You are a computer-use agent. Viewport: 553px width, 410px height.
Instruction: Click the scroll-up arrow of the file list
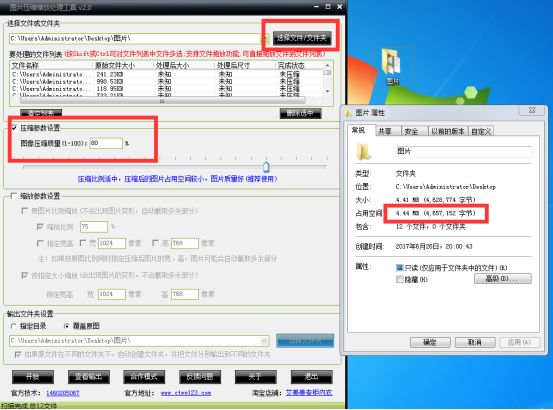click(x=327, y=66)
